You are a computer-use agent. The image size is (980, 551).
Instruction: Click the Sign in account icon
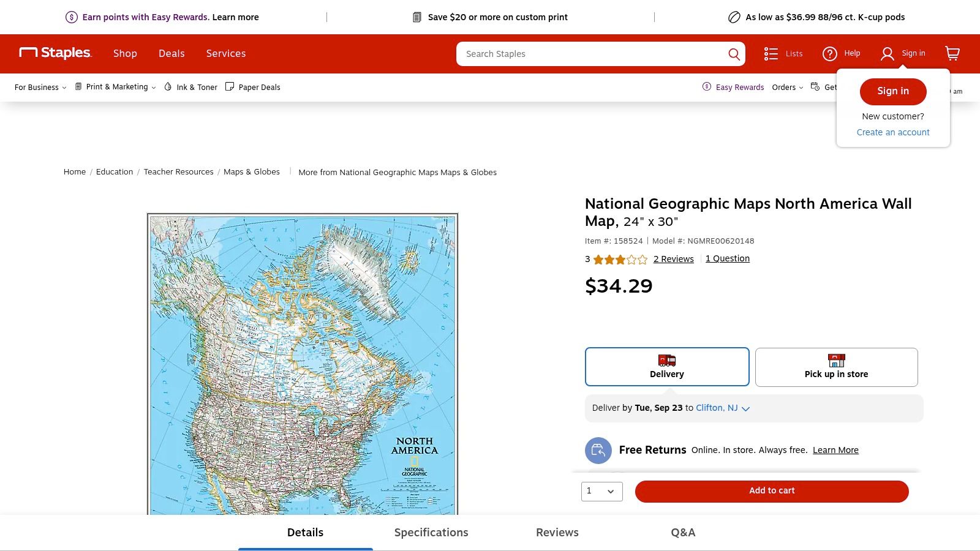[887, 54]
